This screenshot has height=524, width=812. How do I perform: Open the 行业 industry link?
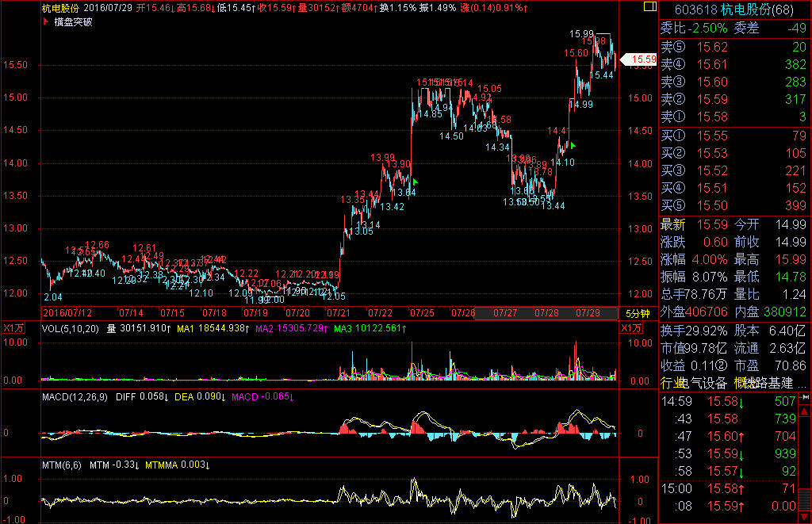(671, 383)
